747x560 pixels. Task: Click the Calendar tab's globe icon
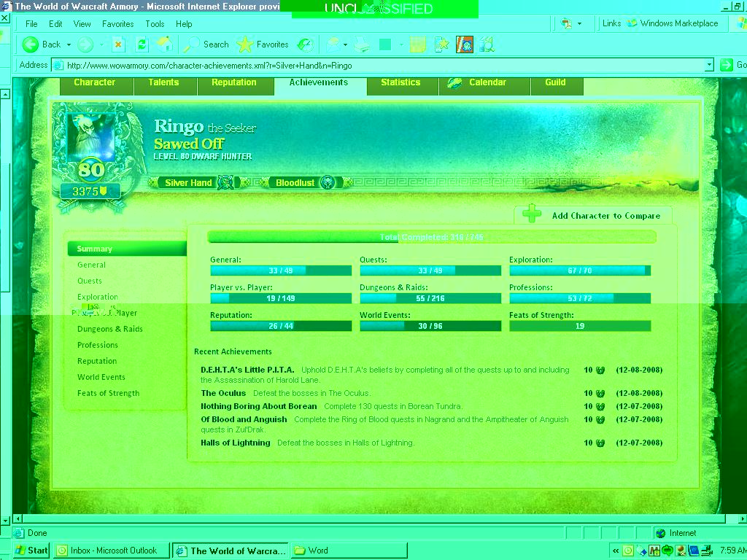454,83
